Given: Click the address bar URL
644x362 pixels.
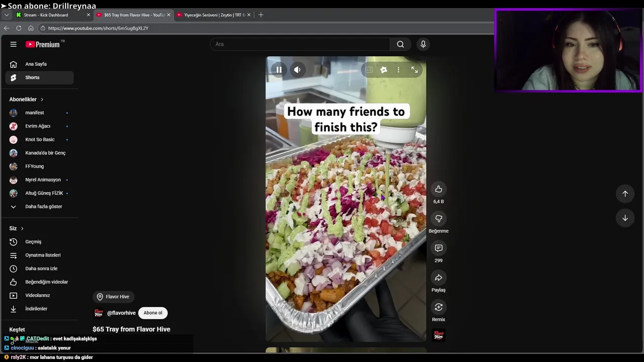Looking at the screenshot, I should [98, 28].
